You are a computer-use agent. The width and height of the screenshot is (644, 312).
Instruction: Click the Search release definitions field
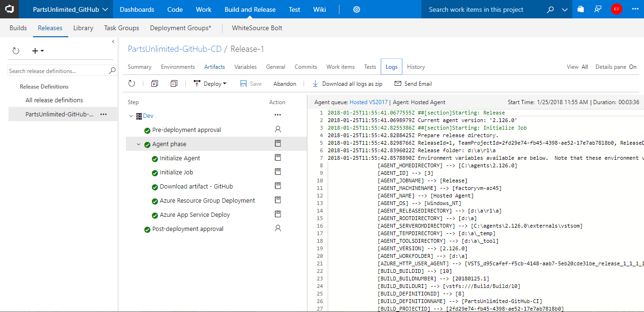[58, 71]
